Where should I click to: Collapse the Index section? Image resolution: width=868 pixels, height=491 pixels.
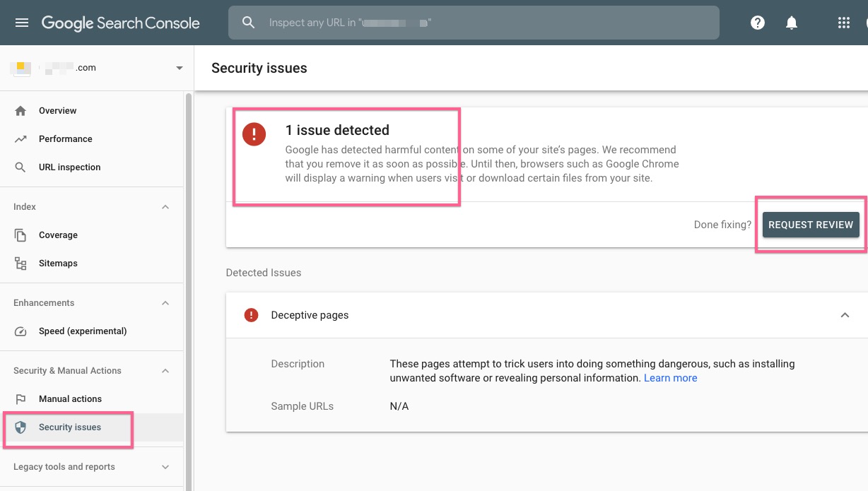point(165,207)
